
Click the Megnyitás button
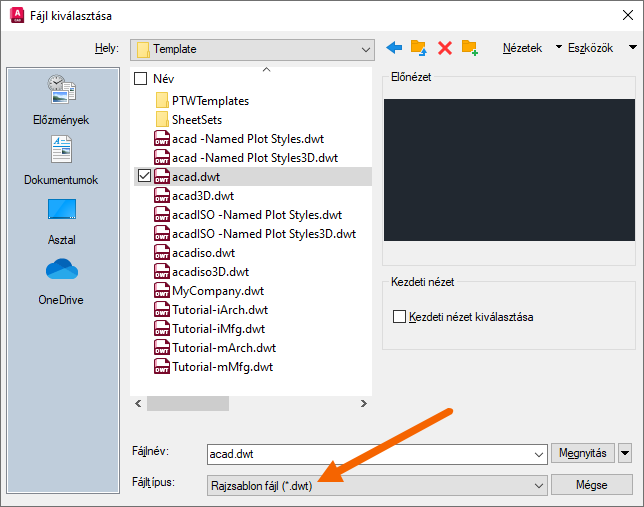click(583, 453)
